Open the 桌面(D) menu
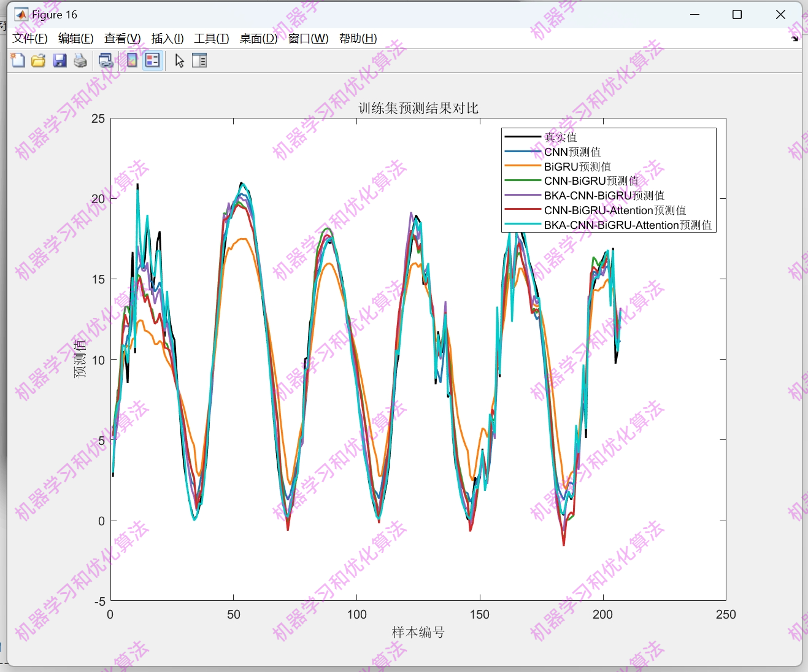808x672 pixels. (x=258, y=39)
